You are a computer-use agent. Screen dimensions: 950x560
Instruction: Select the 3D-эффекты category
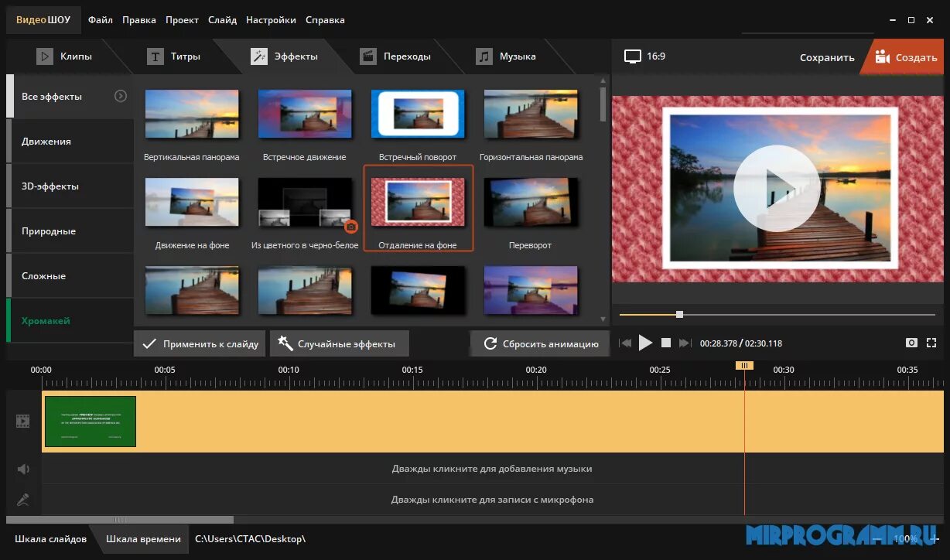pos(70,186)
